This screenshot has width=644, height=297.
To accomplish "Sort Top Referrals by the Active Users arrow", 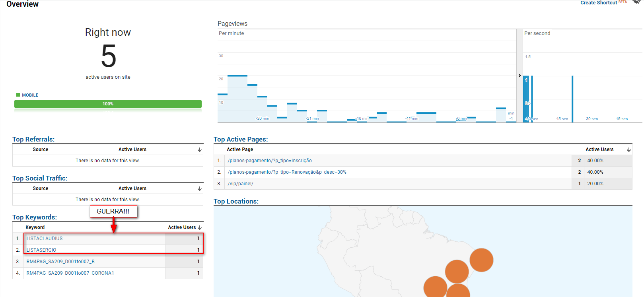I will tap(200, 150).
